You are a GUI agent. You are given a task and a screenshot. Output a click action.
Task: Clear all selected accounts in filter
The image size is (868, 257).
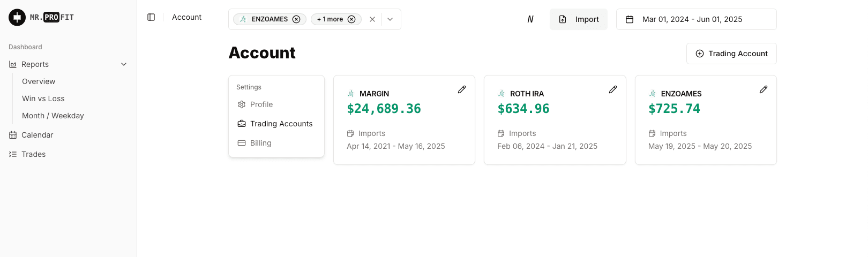pos(372,19)
